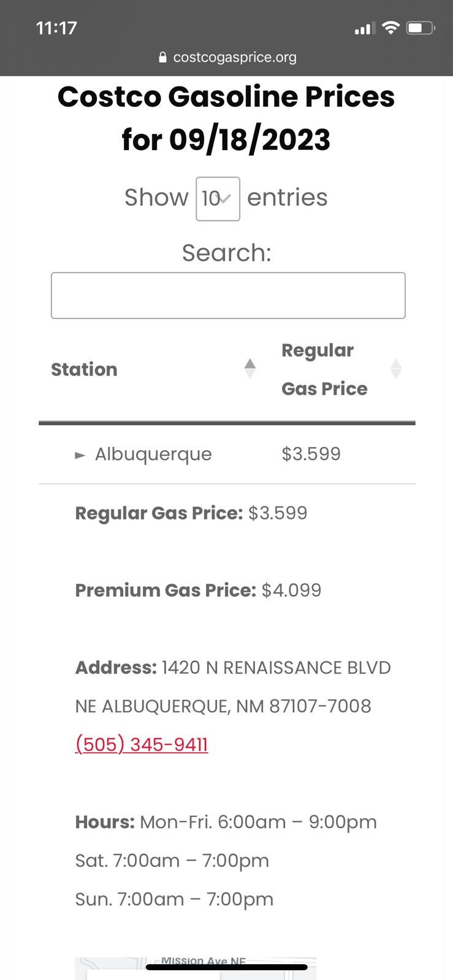Tap the 11:17 clock in status bar
This screenshot has height=980, width=453.
56,28
